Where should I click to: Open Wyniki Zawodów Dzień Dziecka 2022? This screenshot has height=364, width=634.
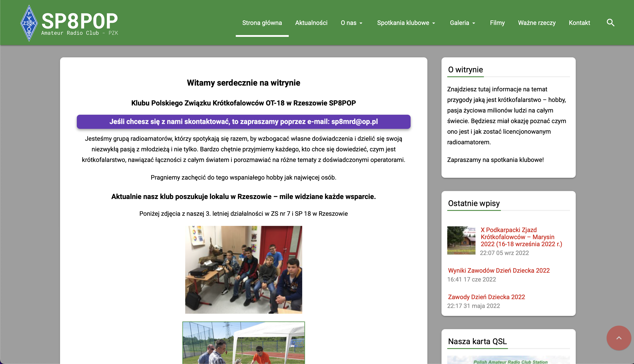pos(499,270)
